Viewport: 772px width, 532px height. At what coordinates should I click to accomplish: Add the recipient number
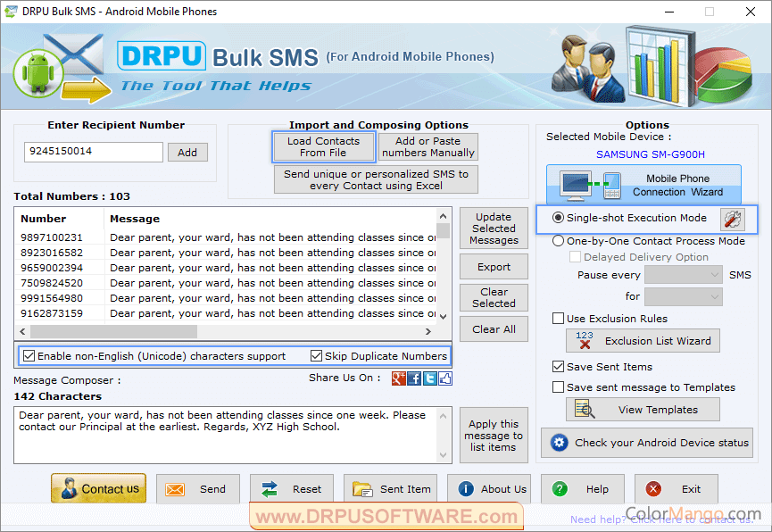tap(187, 153)
